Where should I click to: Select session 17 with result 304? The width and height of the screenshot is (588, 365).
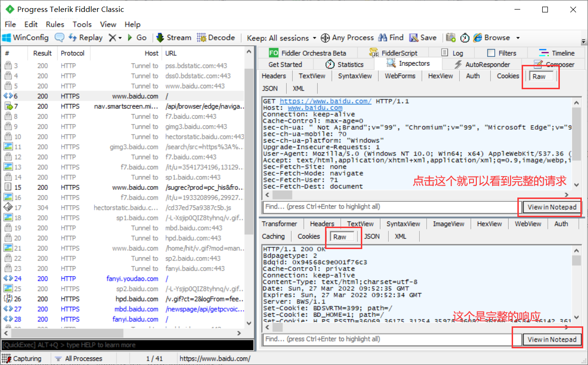tap(123, 208)
